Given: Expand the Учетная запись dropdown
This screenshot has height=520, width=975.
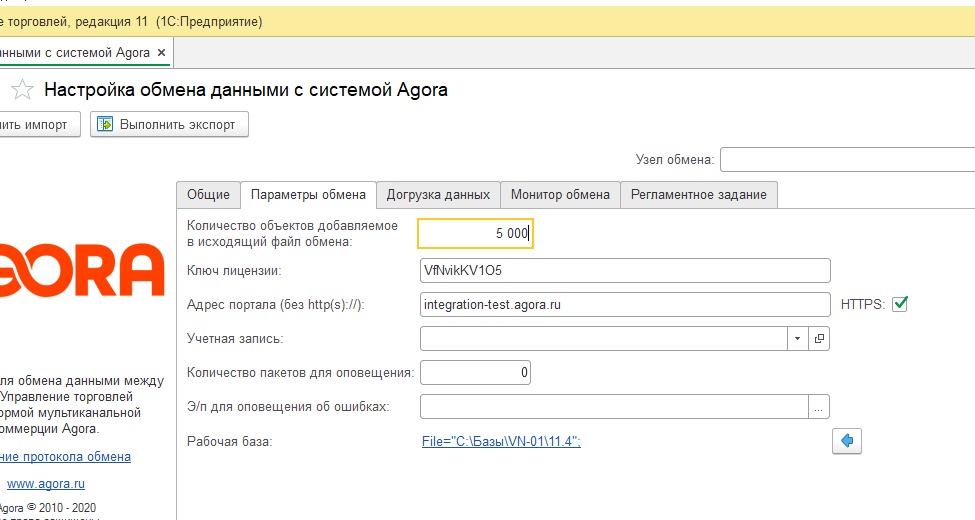Looking at the screenshot, I should tap(797, 339).
